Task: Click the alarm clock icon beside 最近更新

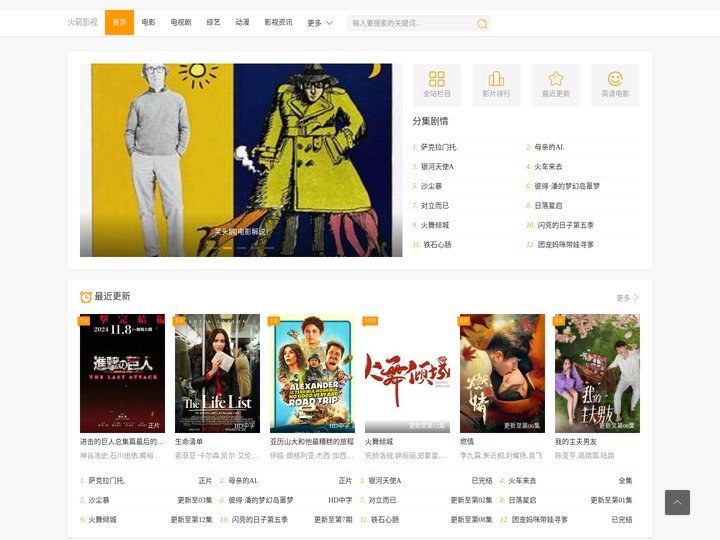Action: click(x=86, y=297)
